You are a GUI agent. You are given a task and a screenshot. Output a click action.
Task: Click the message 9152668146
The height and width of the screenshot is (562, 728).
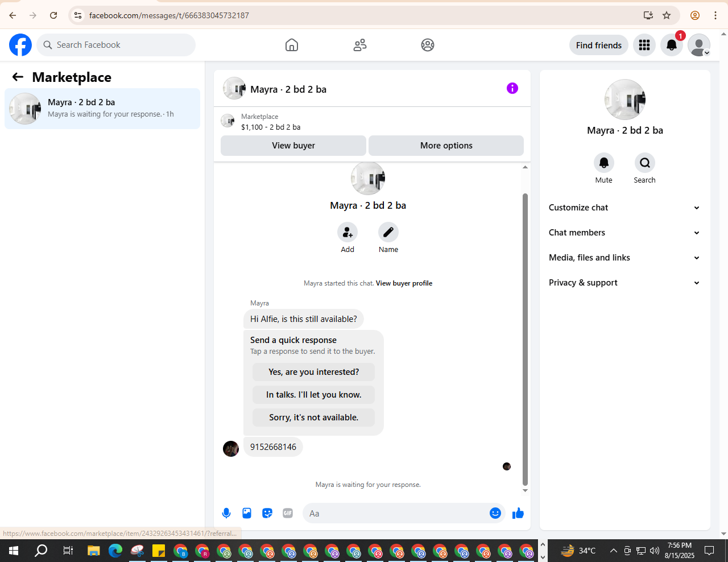(273, 447)
